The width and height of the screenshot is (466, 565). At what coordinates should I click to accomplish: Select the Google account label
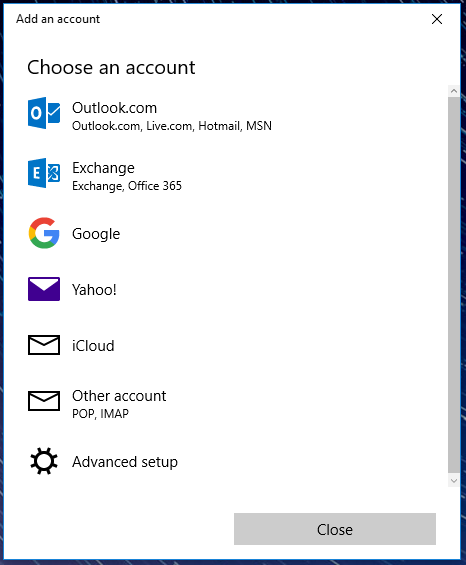pos(96,234)
